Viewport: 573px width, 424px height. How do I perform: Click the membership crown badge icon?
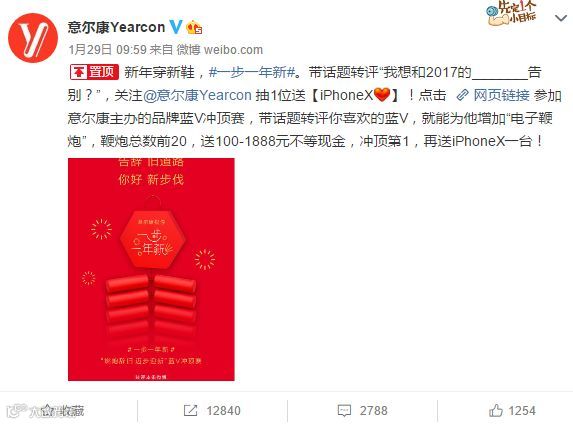[x=194, y=27]
